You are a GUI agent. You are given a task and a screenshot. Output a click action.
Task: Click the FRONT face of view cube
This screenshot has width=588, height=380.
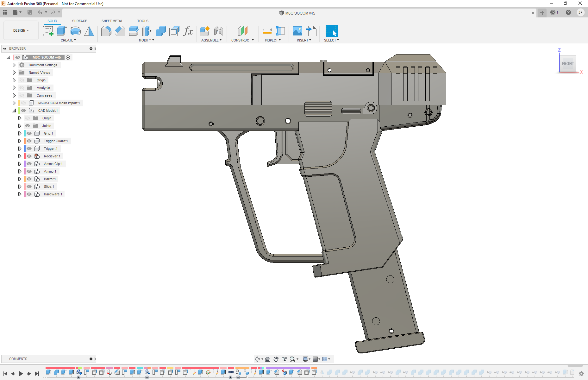click(x=568, y=64)
